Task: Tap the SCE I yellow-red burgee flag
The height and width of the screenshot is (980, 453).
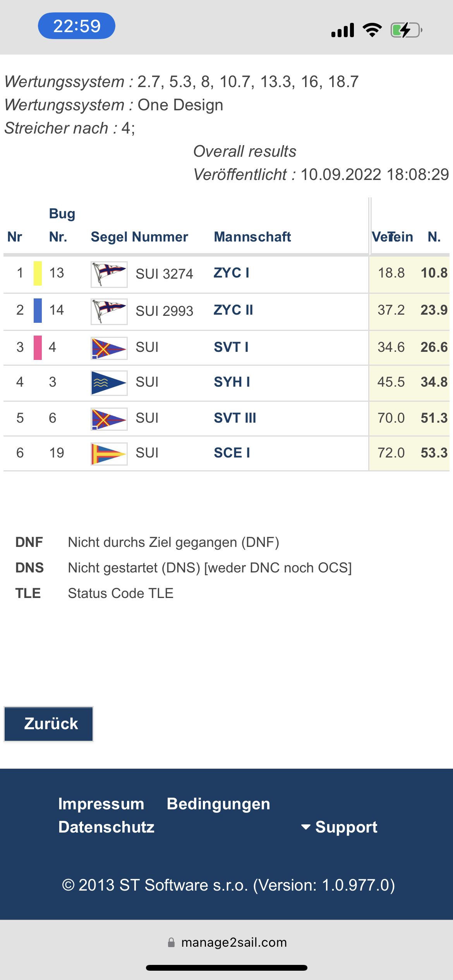Action: (x=109, y=454)
